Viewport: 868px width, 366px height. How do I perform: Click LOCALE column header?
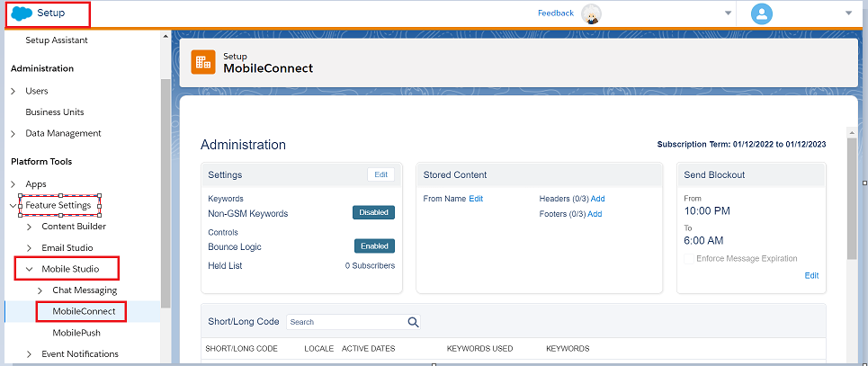318,349
